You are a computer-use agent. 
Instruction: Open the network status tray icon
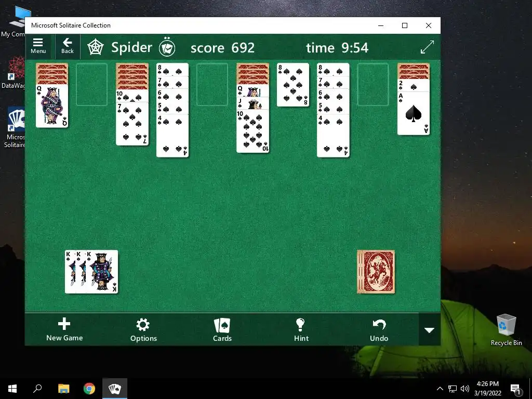(453, 389)
